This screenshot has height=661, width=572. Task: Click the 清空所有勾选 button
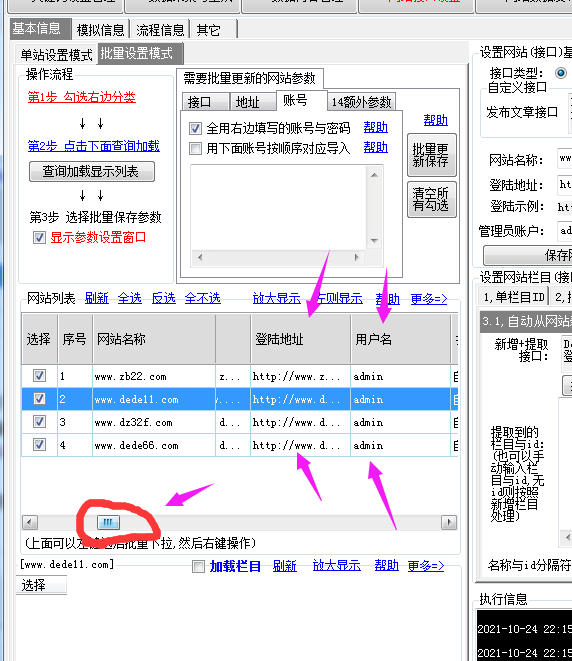point(432,199)
